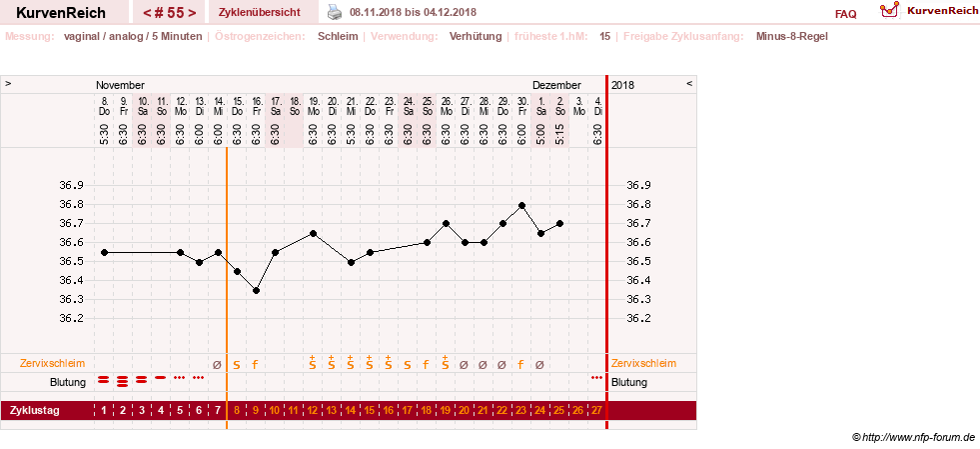Viewport: 980px width, 449px height.
Task: Open the Zyklenübersicht tab
Action: (260, 12)
